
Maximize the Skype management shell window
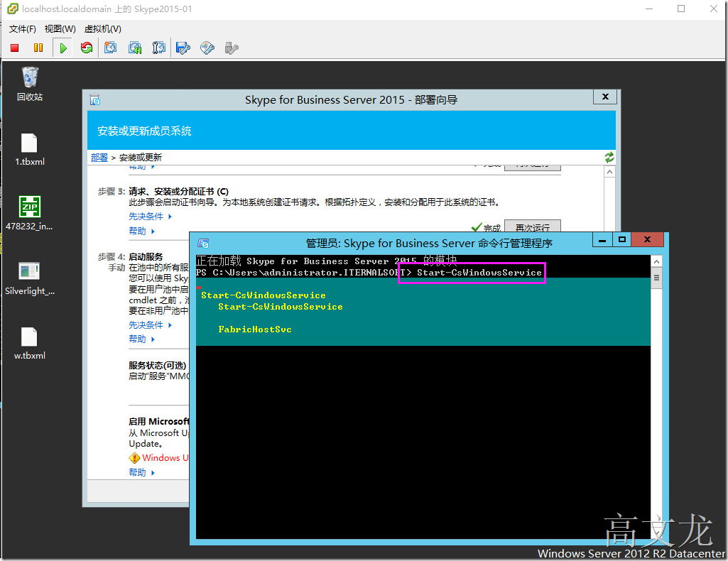tap(622, 239)
